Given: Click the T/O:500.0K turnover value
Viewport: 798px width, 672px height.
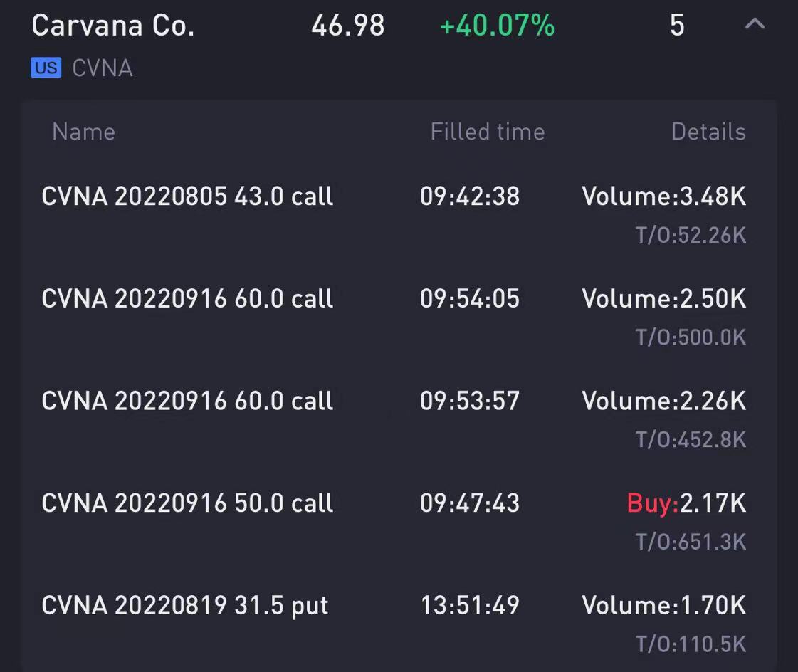Looking at the screenshot, I should (691, 337).
